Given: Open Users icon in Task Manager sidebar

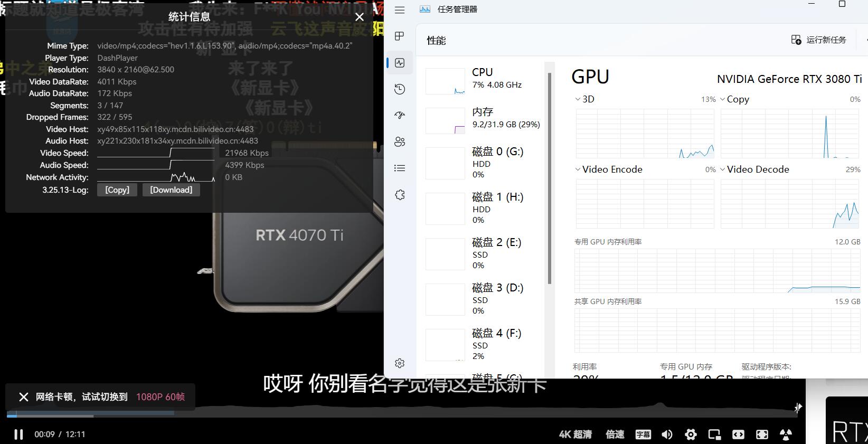Looking at the screenshot, I should 400,141.
